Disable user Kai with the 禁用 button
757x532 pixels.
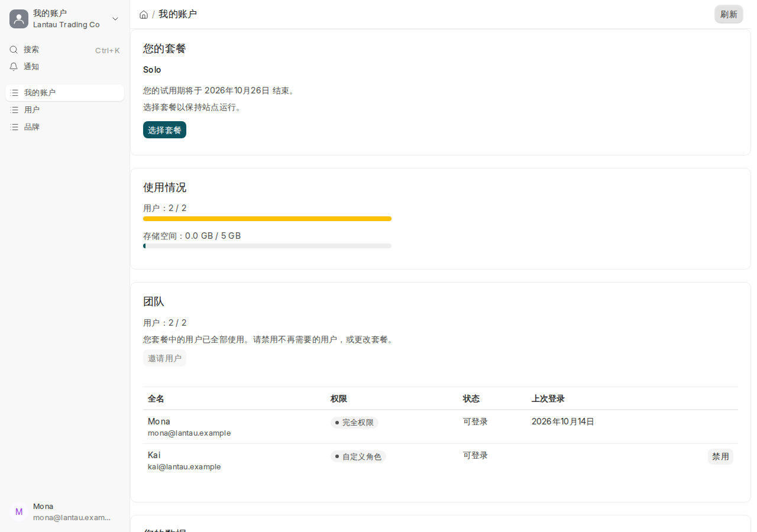pos(720,456)
